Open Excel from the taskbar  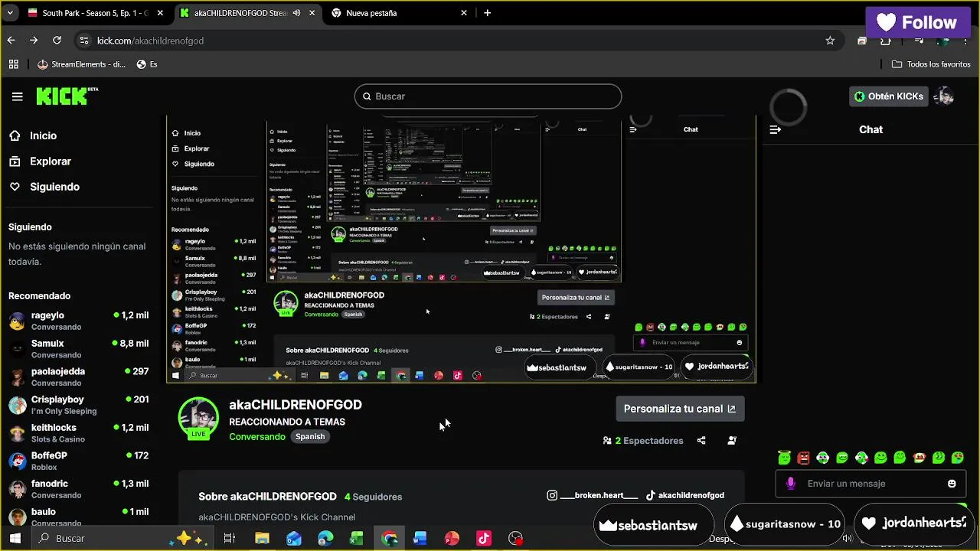pos(357,539)
